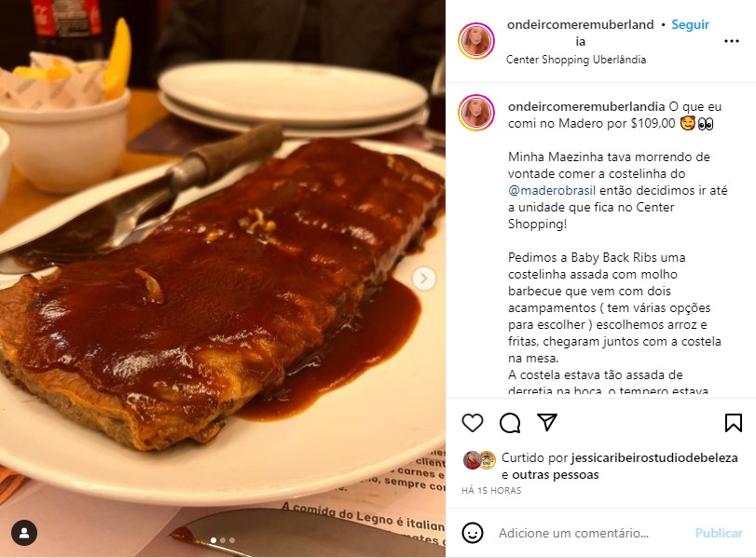This screenshot has width=756, height=558.
Task: Click the Publicar comment button
Action: (719, 533)
